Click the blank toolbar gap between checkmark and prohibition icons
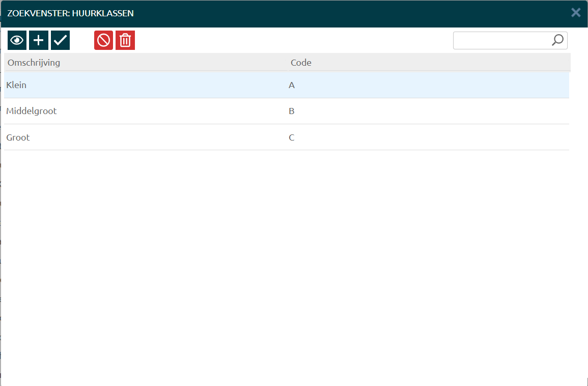588x386 pixels. click(x=82, y=41)
